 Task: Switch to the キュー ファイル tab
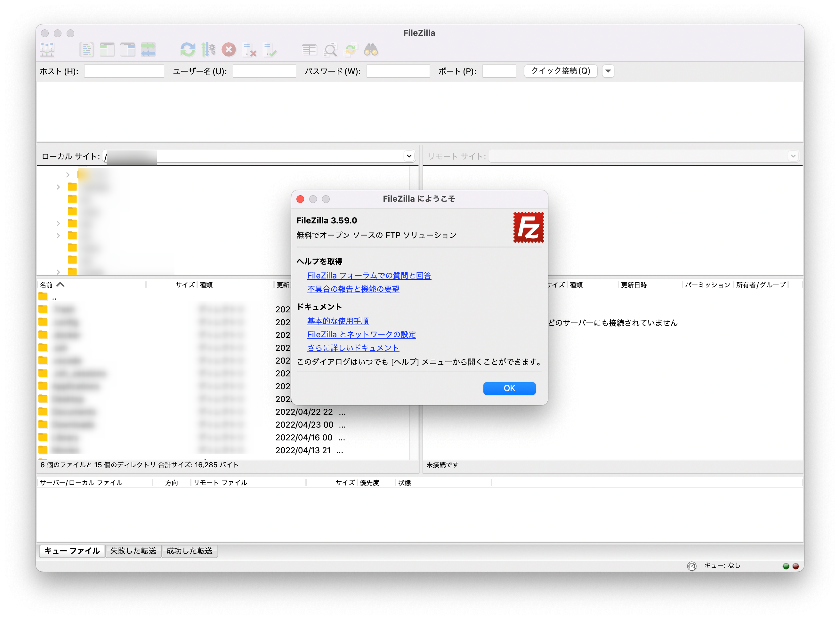(72, 551)
